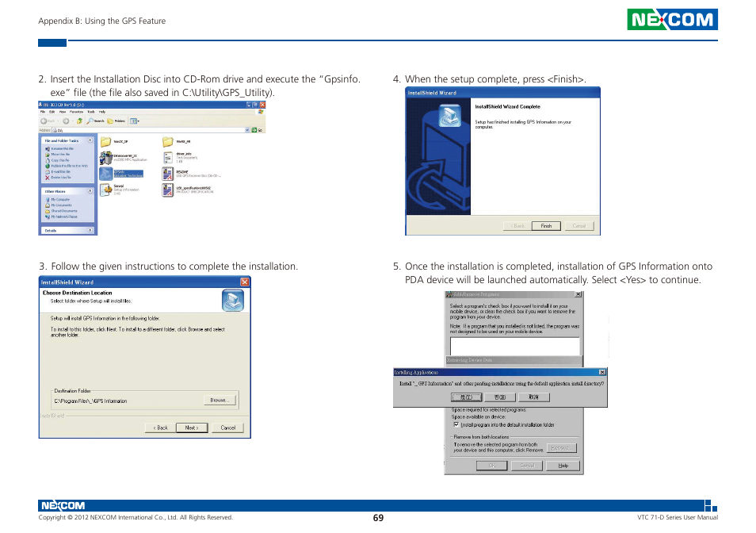The width and height of the screenshot is (756, 533).
Task: Select the WinCE_SP folder icon
Action: [x=105, y=142]
